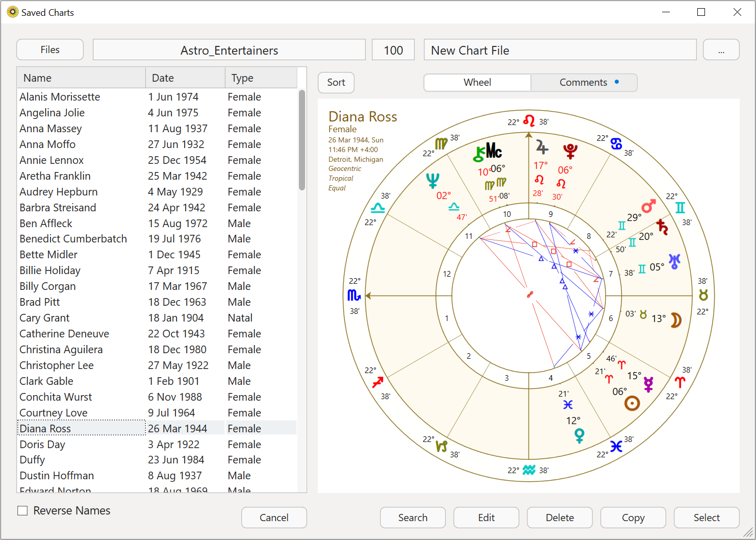Screen dimensions: 756x540
Task: Click the Venus glyph near 12° Pisces
Action: (x=579, y=435)
